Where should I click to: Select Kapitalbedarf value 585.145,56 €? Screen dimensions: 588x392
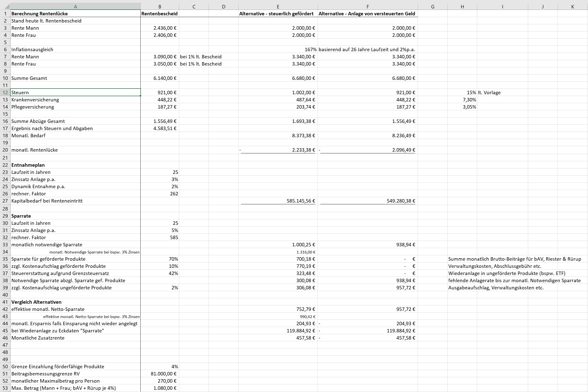(x=301, y=201)
